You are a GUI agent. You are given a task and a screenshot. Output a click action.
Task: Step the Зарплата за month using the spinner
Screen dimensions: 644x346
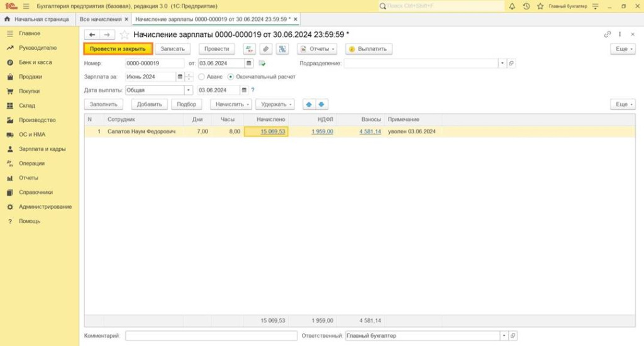coord(189,77)
